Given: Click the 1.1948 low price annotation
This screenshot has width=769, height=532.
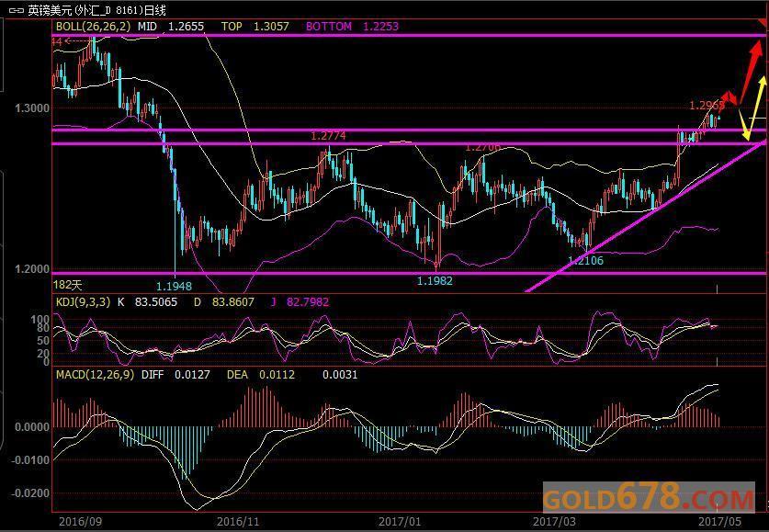Looking at the screenshot, I should 174,286.
